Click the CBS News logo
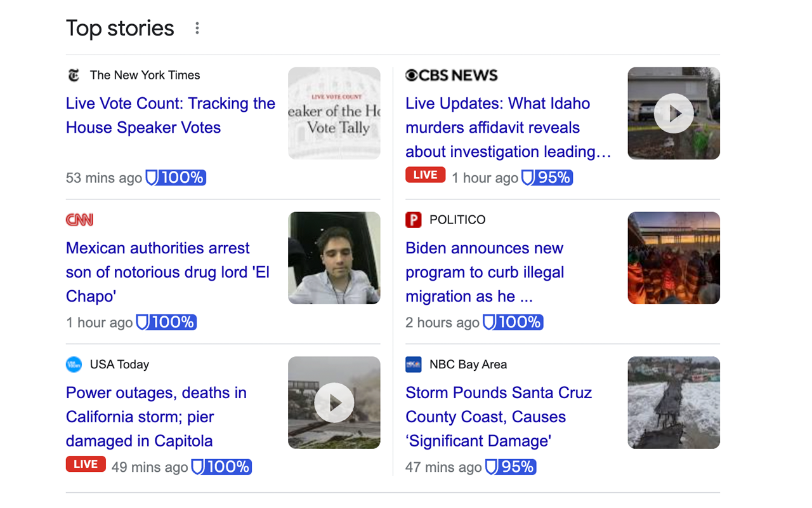 click(452, 76)
